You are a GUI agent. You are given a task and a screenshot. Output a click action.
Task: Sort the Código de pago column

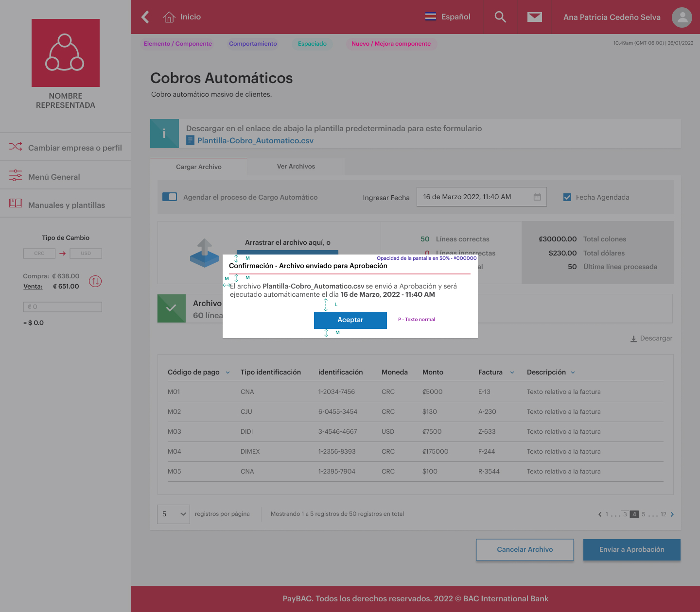click(227, 372)
